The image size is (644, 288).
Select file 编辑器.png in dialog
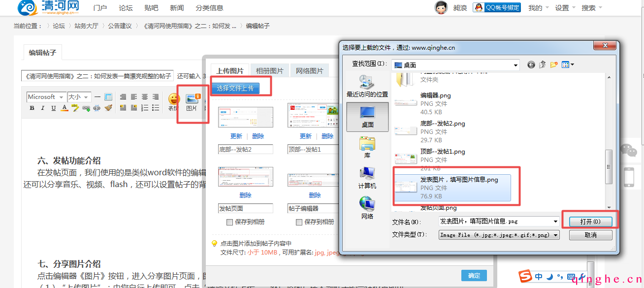452,103
